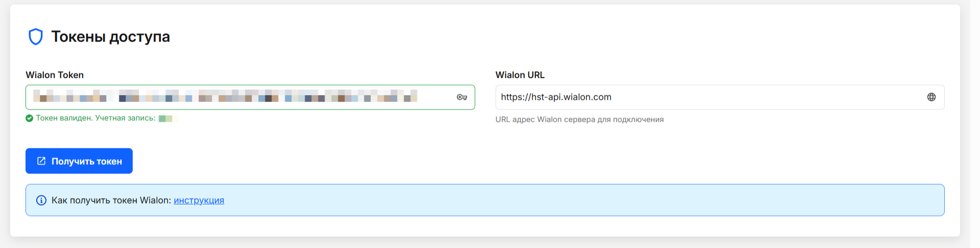This screenshot has width=980, height=248.
Task: Focus the Wialon Token input field
Action: point(240,97)
